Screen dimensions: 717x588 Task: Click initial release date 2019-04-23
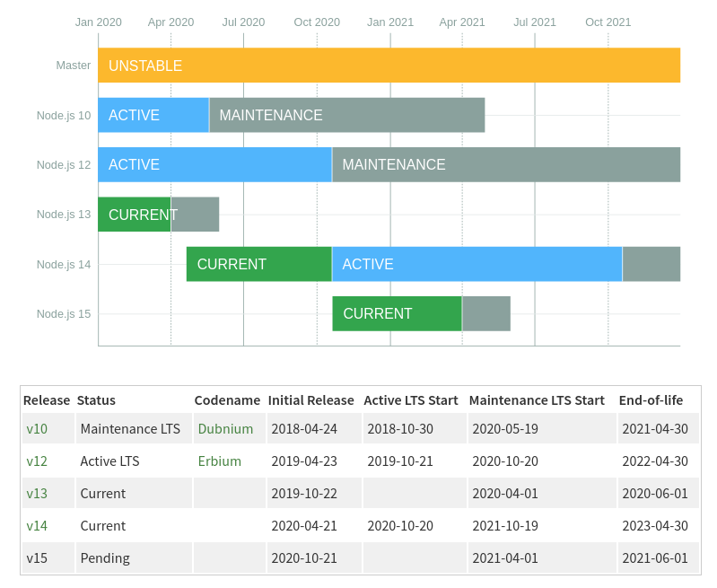click(304, 461)
